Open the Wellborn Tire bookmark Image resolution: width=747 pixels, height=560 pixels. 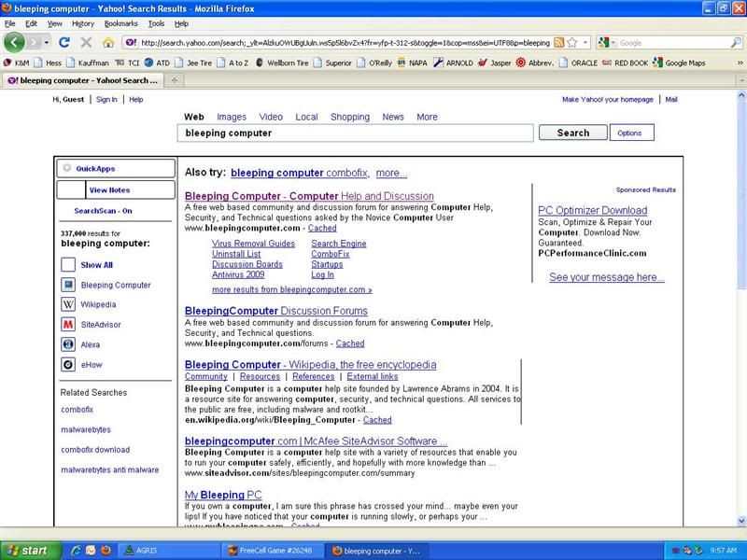pyautogui.click(x=282, y=63)
